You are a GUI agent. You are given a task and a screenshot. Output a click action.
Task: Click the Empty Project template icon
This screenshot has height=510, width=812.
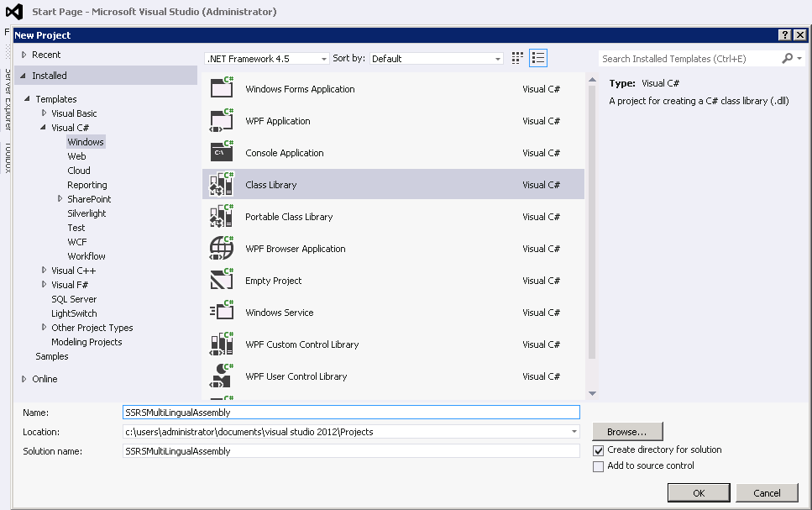click(222, 281)
